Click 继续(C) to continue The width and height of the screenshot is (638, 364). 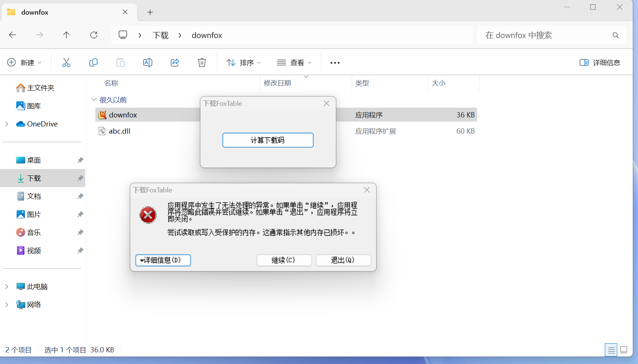[x=284, y=260]
